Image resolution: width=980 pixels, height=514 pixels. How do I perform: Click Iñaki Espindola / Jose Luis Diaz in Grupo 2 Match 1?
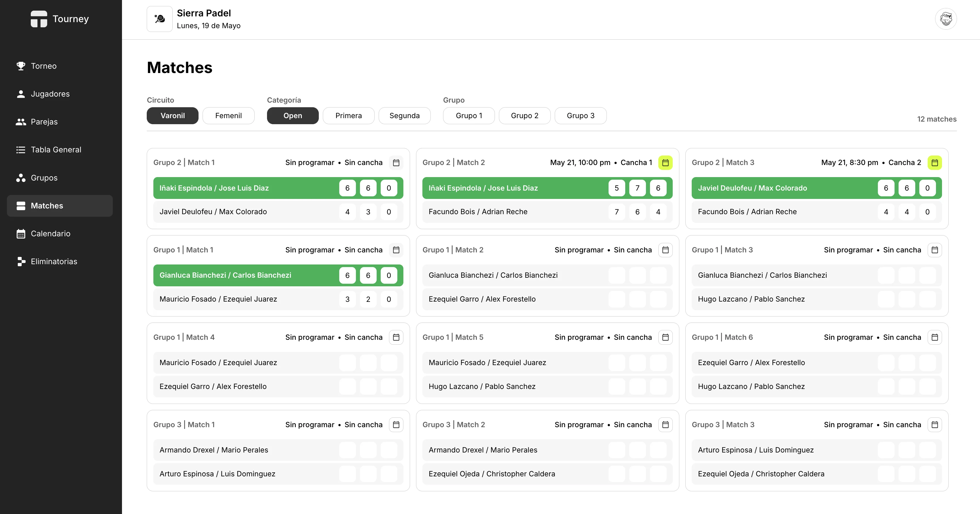click(x=278, y=188)
